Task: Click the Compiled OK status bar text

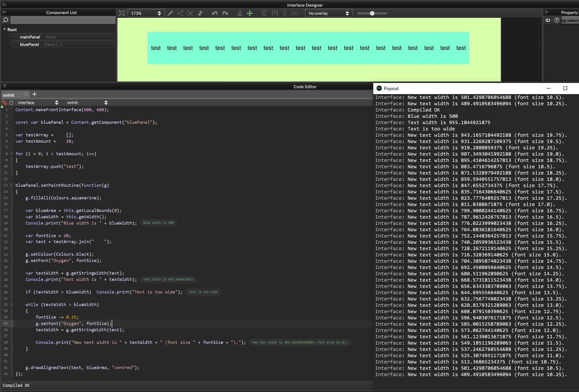Action: tap(16, 385)
